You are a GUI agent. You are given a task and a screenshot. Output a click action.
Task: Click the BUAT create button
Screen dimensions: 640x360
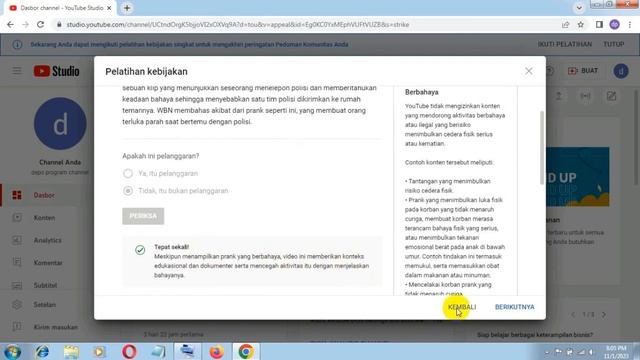click(x=583, y=71)
